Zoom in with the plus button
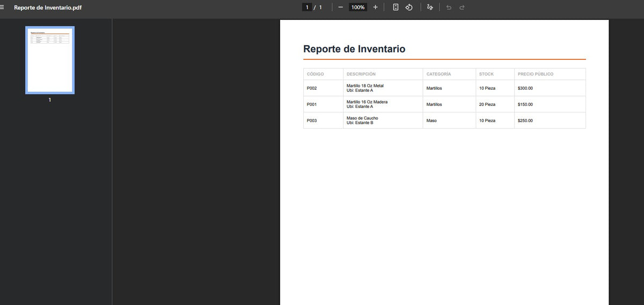This screenshot has height=305, width=644. 375,7
